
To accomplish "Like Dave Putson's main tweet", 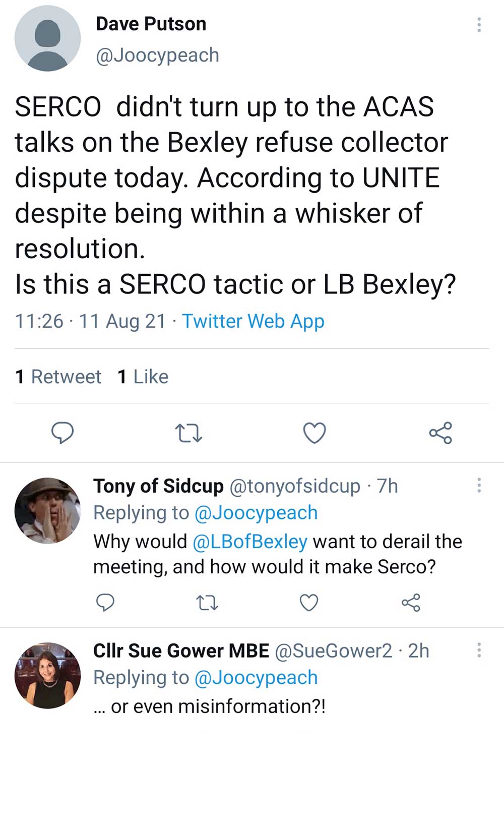I will [x=314, y=433].
